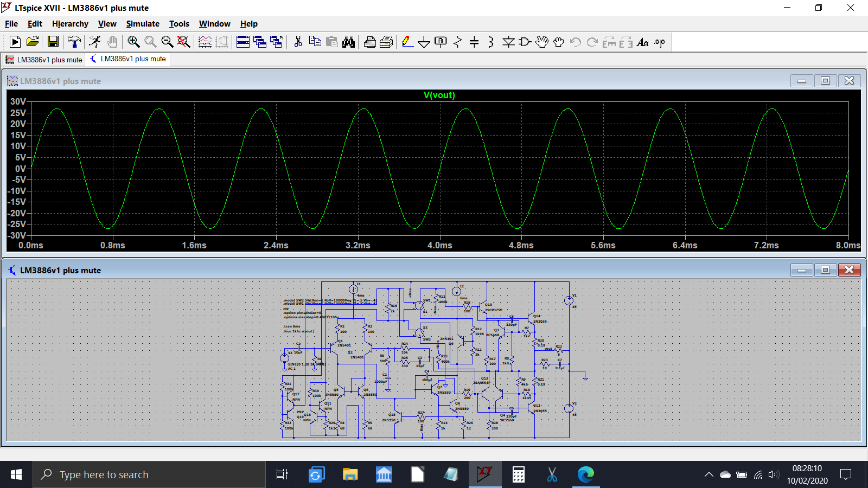Click the Halt simulation hand icon
Viewport: 868px width, 488px height.
112,42
